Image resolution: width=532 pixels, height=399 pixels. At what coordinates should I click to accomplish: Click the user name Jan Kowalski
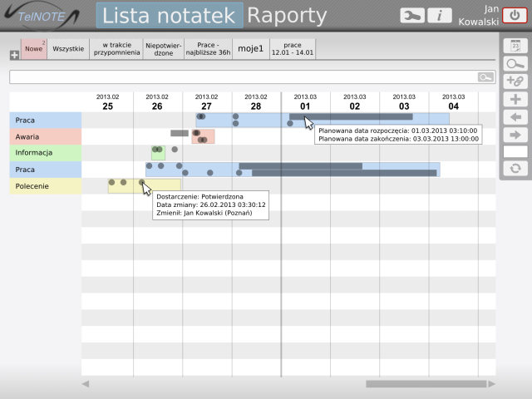pyautogui.click(x=479, y=16)
